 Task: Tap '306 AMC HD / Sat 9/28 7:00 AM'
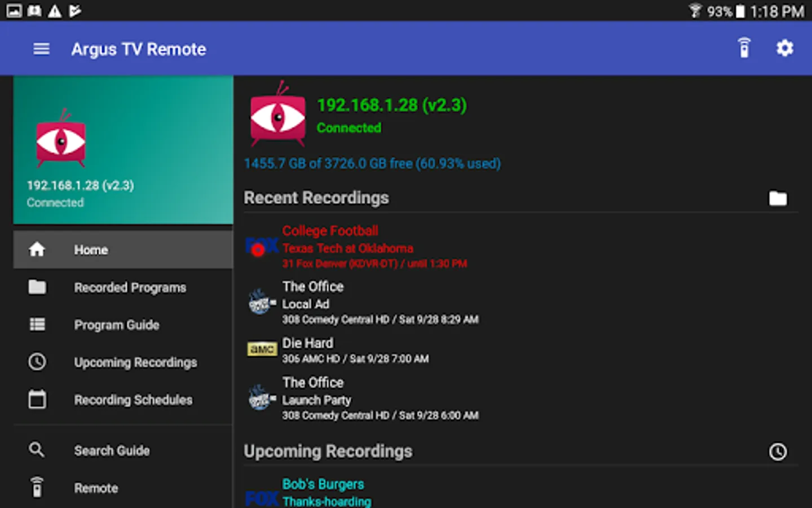(x=355, y=358)
